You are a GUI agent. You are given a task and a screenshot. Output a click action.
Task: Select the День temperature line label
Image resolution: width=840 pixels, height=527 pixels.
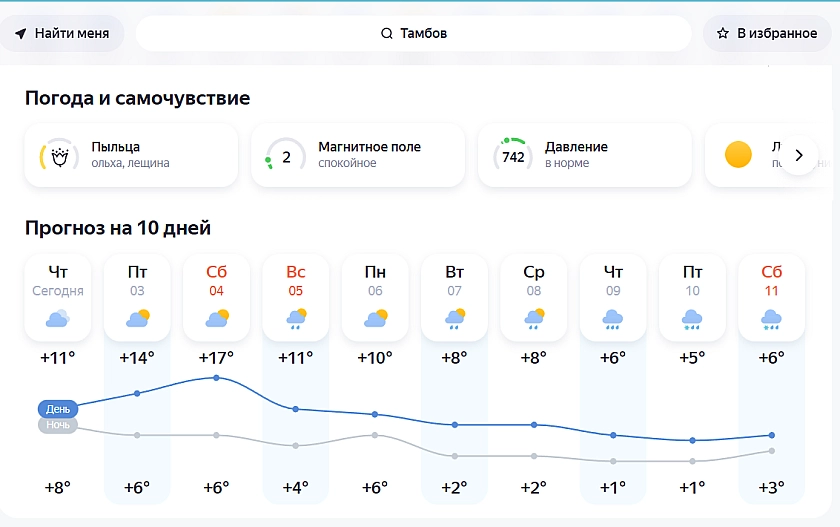(58, 409)
